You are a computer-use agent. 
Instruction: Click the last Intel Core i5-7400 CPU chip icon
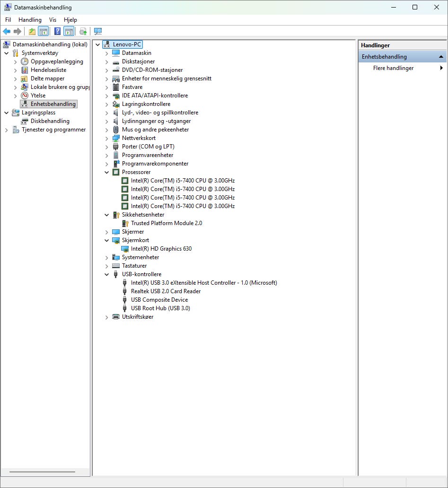[125, 206]
